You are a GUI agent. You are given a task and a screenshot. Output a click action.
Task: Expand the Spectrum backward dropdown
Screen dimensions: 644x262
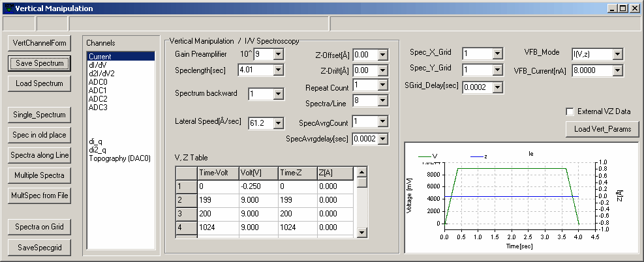tap(278, 94)
